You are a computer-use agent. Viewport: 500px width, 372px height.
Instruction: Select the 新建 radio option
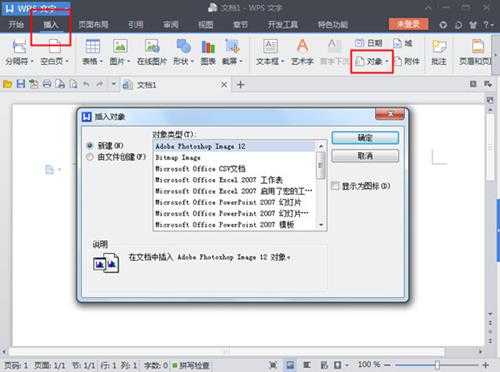pyautogui.click(x=90, y=145)
